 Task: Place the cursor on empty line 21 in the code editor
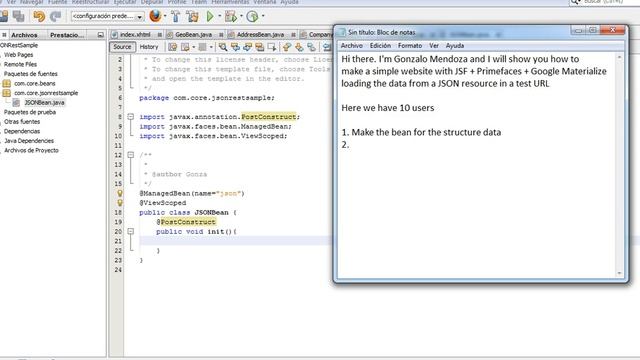click(235, 241)
